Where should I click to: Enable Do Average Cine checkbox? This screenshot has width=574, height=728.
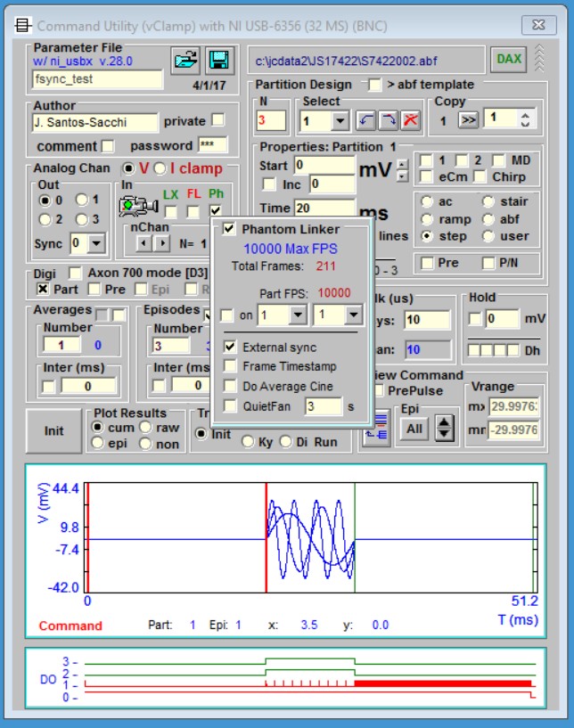click(x=229, y=386)
